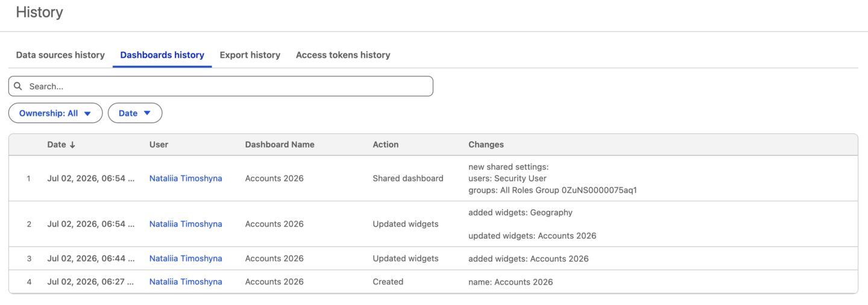Open the Access tokens history tab
Image resolution: width=868 pixels, height=305 pixels.
pos(343,55)
